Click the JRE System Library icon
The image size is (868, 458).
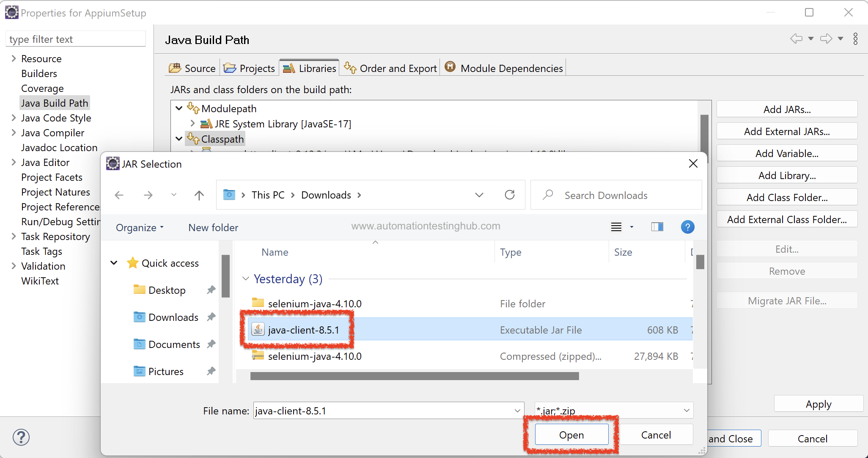coord(206,124)
